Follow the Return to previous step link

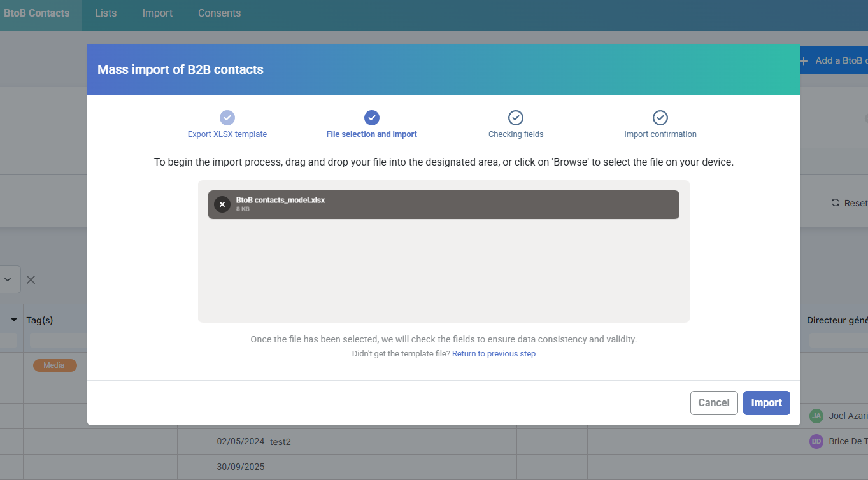pyautogui.click(x=494, y=354)
